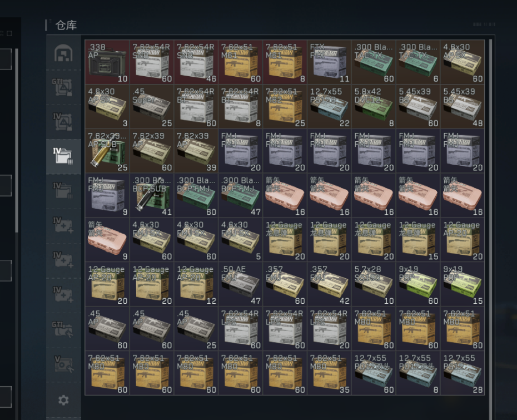The width and height of the screenshot is (517, 420).
Task: Open the main stash tab at top of sidebar
Action: (63, 53)
